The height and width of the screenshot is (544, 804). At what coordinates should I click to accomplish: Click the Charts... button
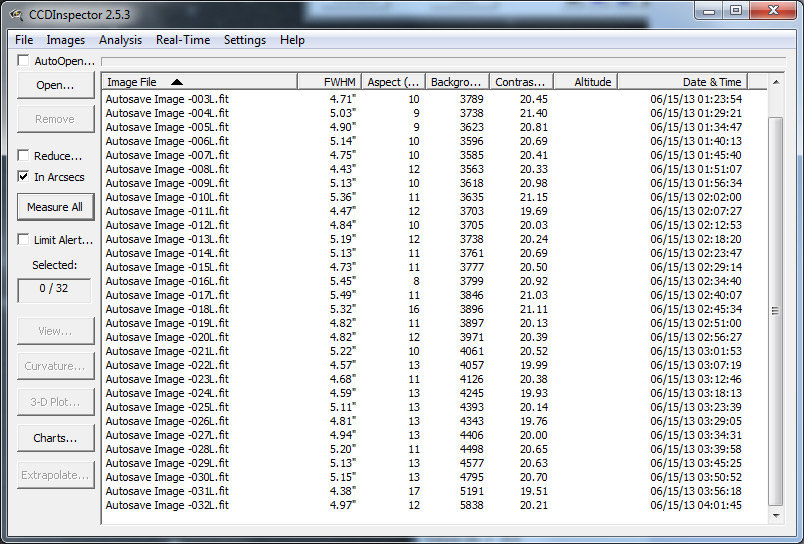[x=55, y=438]
